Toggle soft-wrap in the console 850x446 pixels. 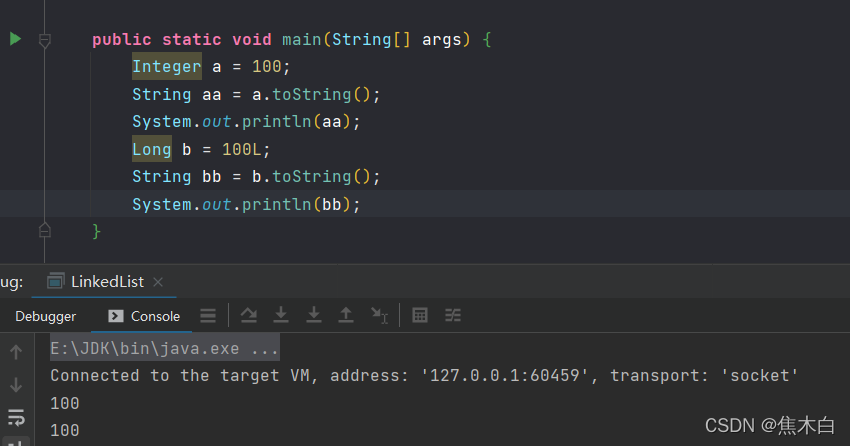pos(16,416)
